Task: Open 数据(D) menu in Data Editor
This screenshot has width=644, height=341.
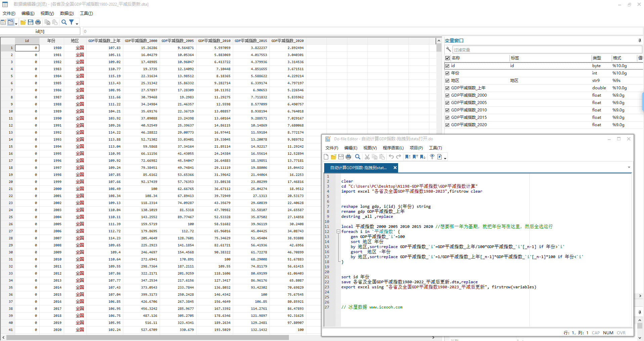Action: pyautogui.click(x=67, y=13)
